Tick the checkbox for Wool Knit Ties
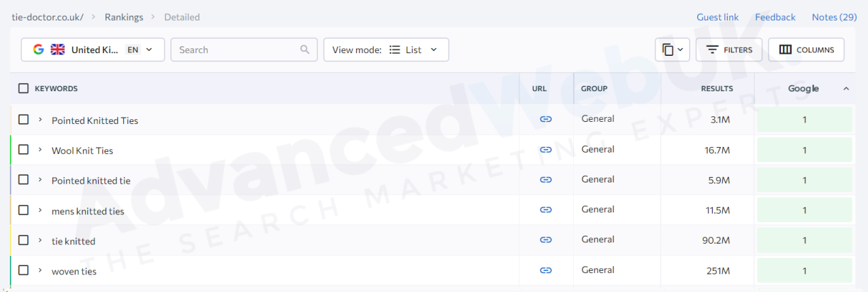This screenshot has width=868, height=292. 24,150
